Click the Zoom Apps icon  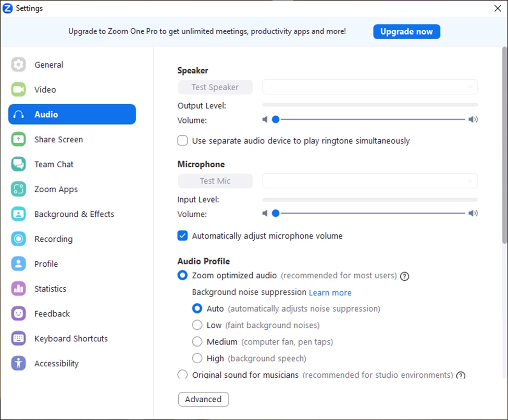pyautogui.click(x=18, y=189)
